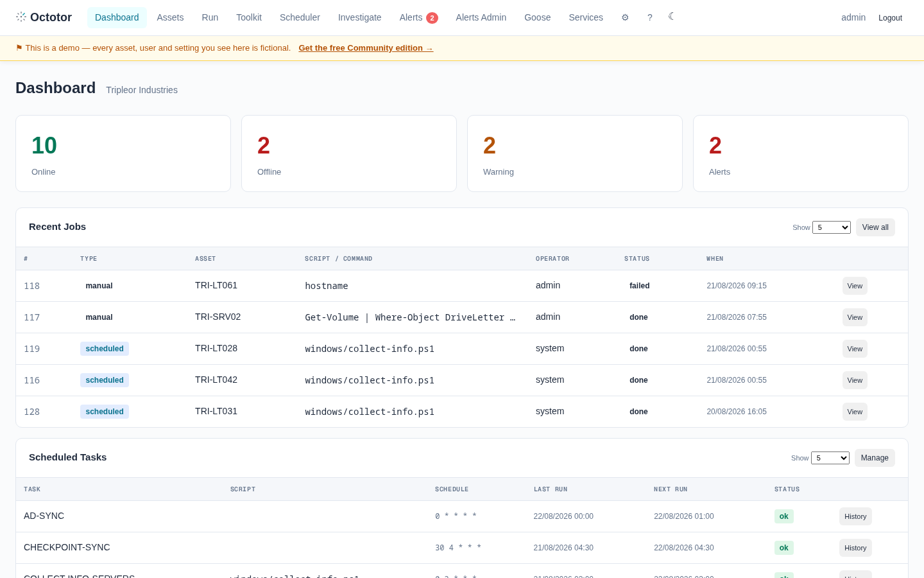The height and width of the screenshot is (578, 924).
Task: View job 128 on TRI-LT031
Action: (855, 412)
